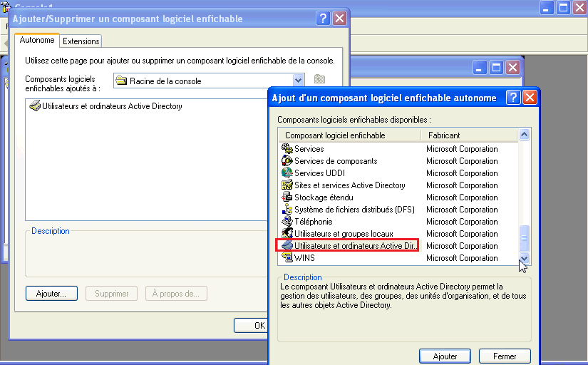Open help in the Ajout d'un composant dialog
Image resolution: width=588 pixels, height=365 pixels.
coord(512,98)
